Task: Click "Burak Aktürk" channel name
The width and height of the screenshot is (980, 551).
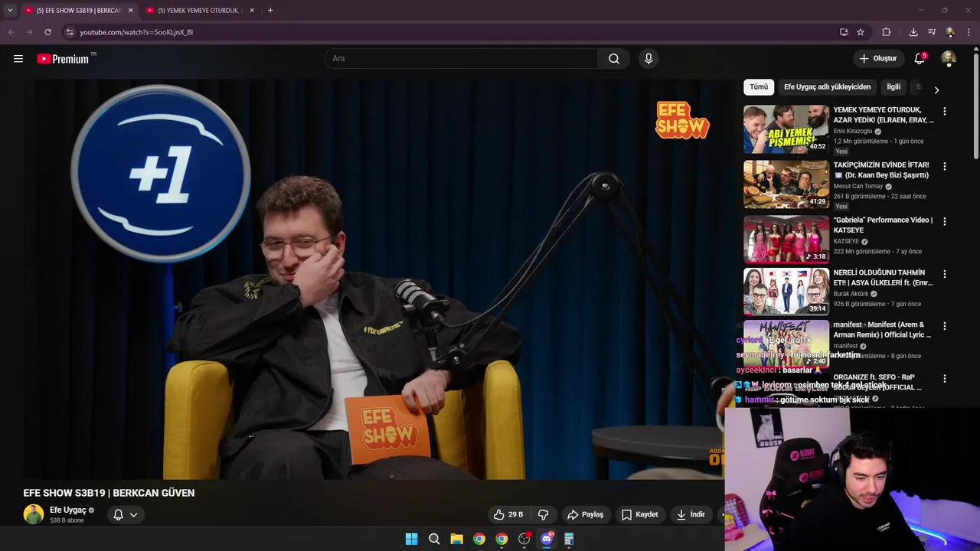Action: click(x=850, y=294)
